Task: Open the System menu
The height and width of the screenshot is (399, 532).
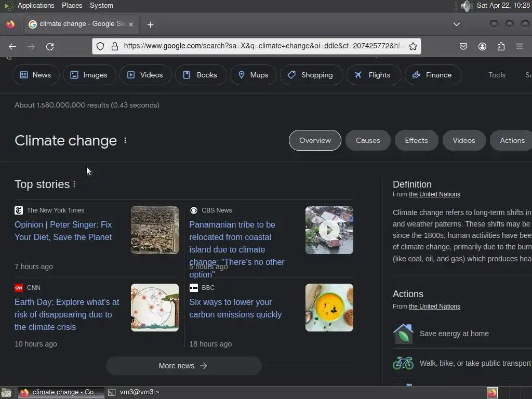Action: [101, 5]
